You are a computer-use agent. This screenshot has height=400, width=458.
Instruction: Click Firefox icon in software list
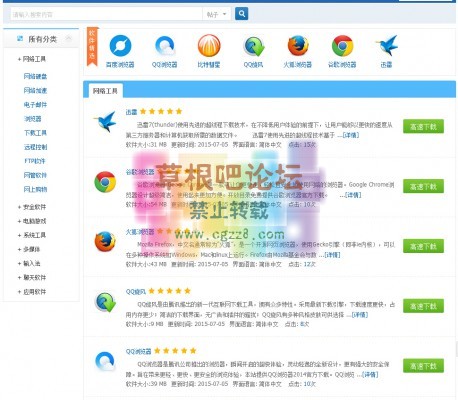click(105, 242)
